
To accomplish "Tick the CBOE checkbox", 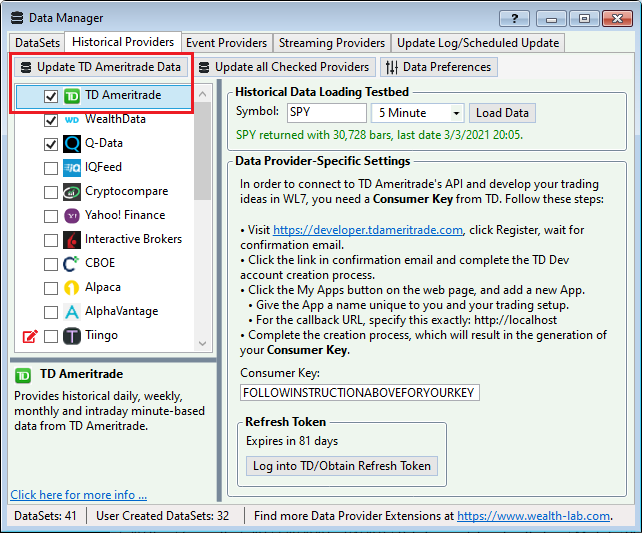I will point(51,264).
